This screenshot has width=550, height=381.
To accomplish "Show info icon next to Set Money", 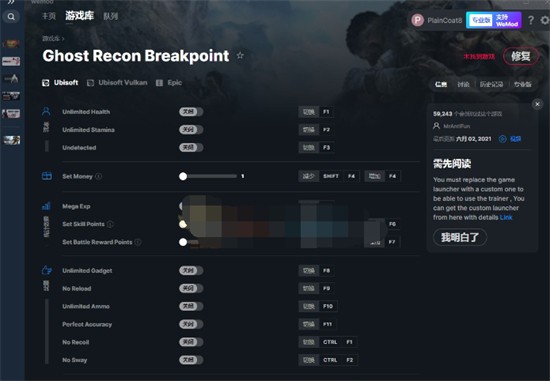I will tap(99, 176).
